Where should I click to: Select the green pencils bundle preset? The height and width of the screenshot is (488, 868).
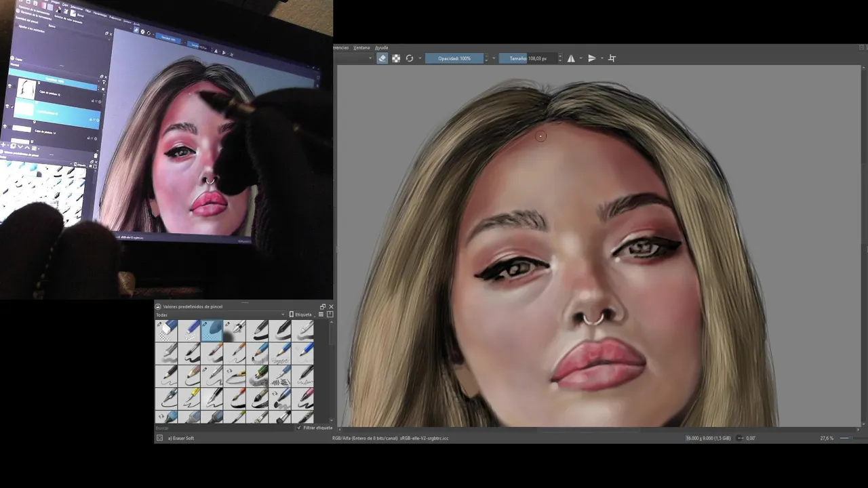257,375
